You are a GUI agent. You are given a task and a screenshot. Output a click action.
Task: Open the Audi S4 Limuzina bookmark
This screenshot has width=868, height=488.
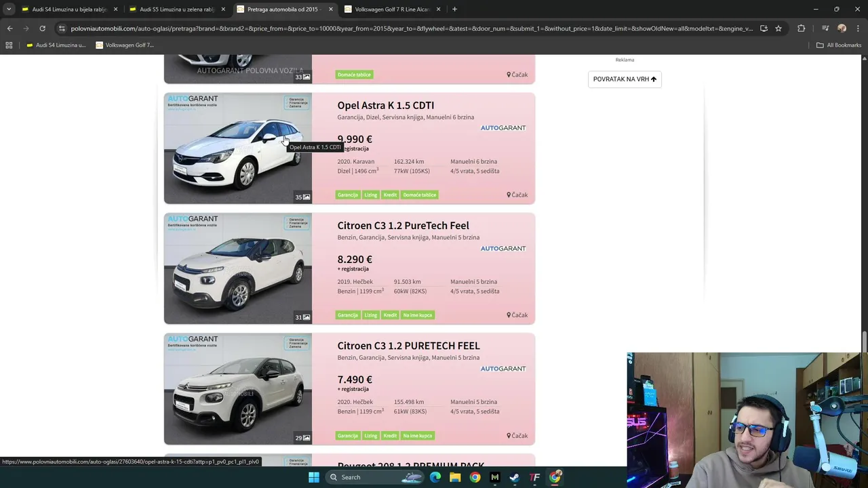(x=56, y=45)
